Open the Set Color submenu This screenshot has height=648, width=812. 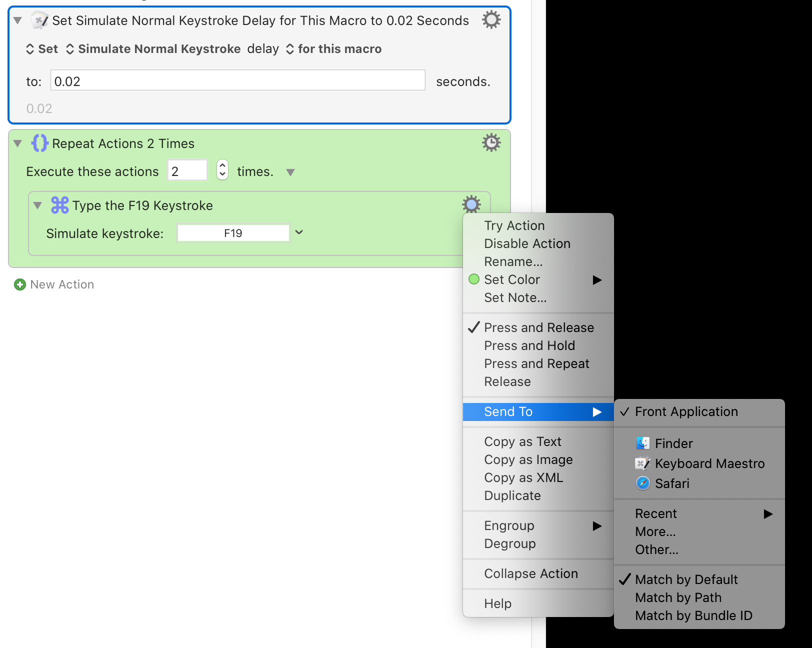538,279
